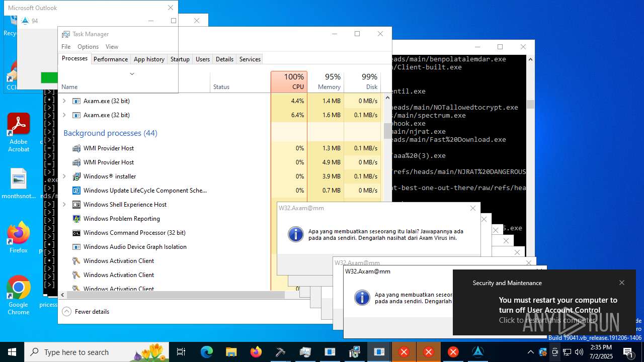Click the blue triangle app icon on the taskbar
This screenshot has height=362, width=644.
tap(477, 352)
